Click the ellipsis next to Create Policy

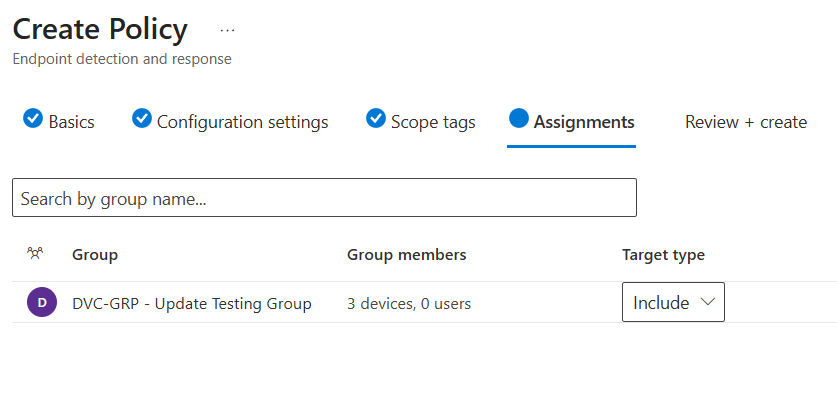click(x=228, y=31)
